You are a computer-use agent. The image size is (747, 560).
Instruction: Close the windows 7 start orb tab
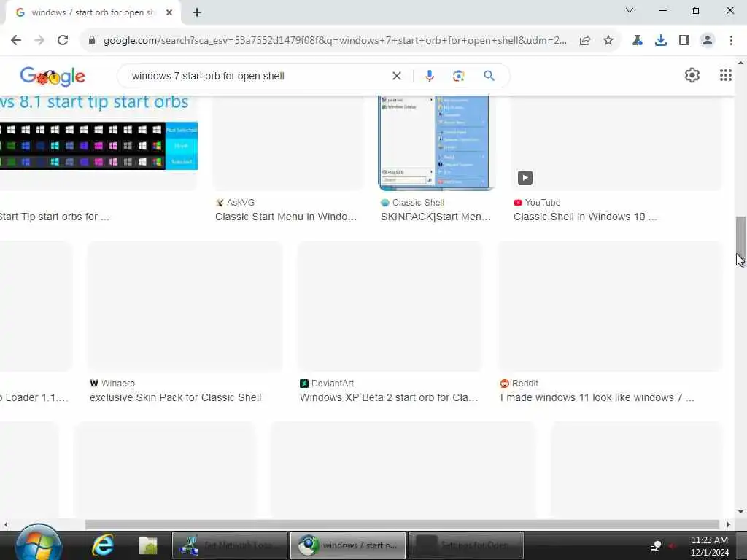[x=169, y=12]
